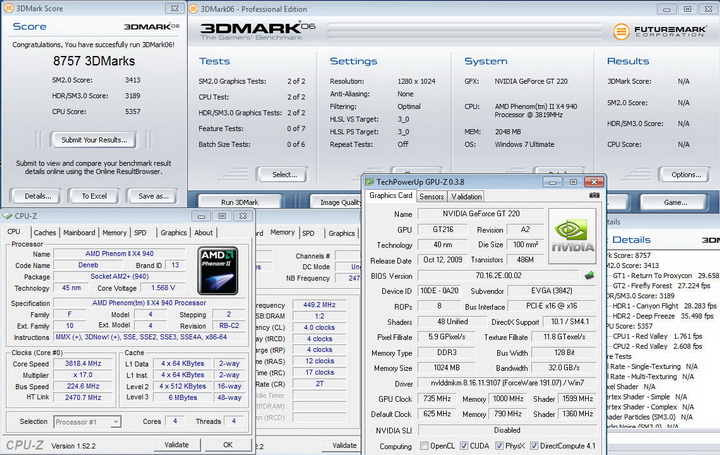Switch to Mainboard tab in CPU-Z
Image resolution: width=720 pixels, height=455 pixels.
click(x=79, y=233)
